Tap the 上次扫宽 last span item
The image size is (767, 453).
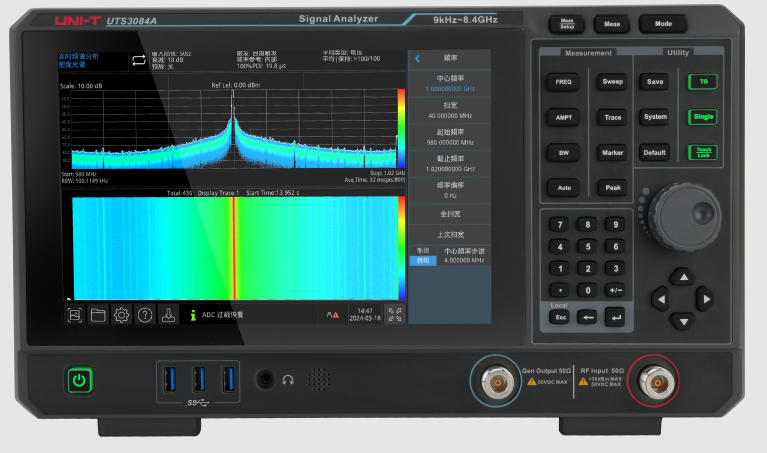tap(450, 234)
